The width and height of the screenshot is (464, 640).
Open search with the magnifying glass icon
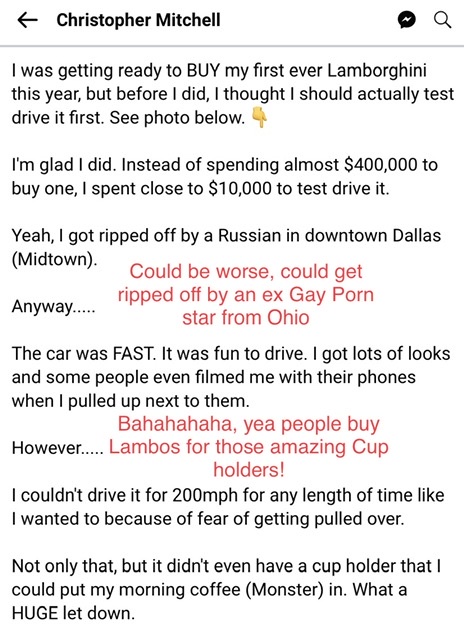(442, 19)
